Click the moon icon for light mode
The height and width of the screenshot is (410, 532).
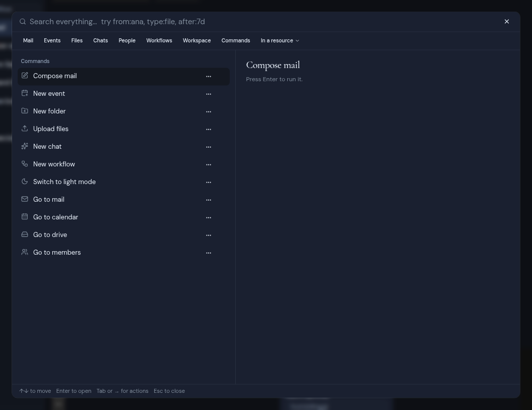coord(24,182)
